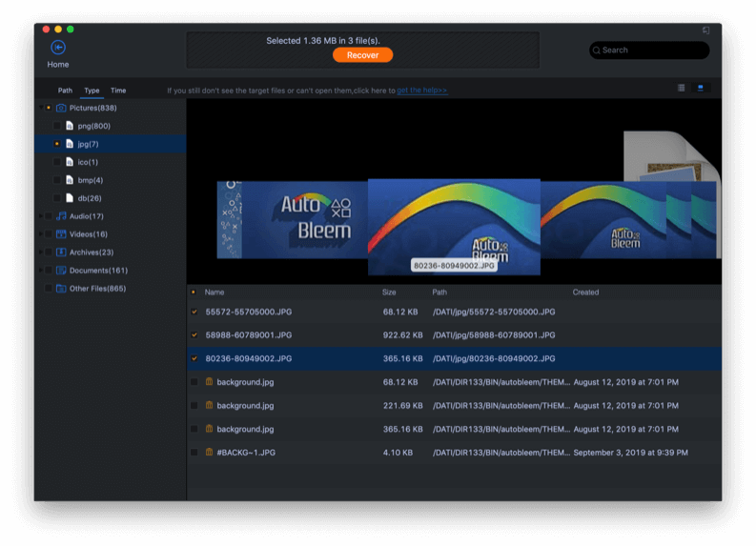Click the Archives category icon

point(61,253)
